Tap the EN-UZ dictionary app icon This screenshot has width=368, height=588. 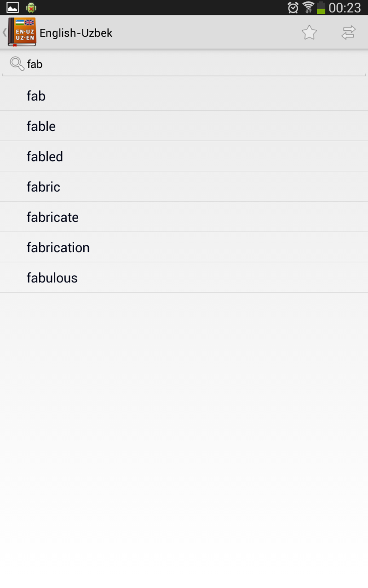point(22,32)
